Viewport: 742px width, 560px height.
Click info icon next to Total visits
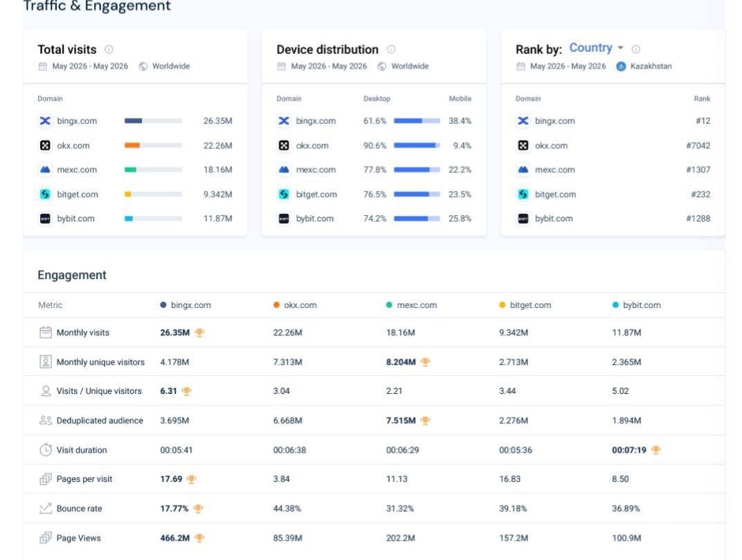[x=109, y=49]
